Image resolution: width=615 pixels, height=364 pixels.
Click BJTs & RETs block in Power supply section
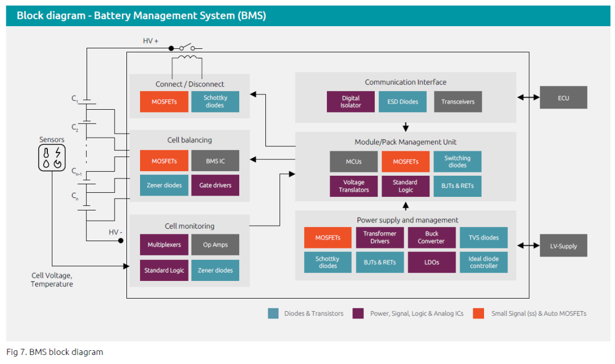(x=380, y=262)
